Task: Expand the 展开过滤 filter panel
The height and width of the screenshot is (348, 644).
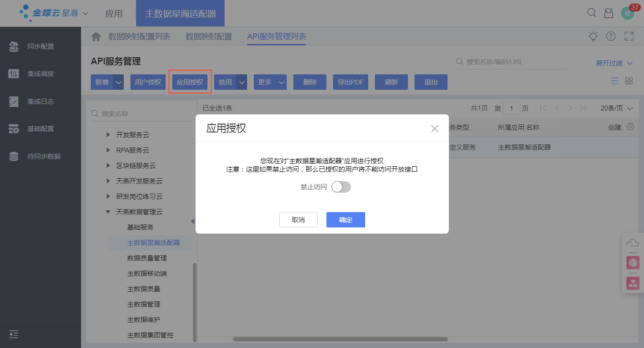Action: [x=614, y=63]
